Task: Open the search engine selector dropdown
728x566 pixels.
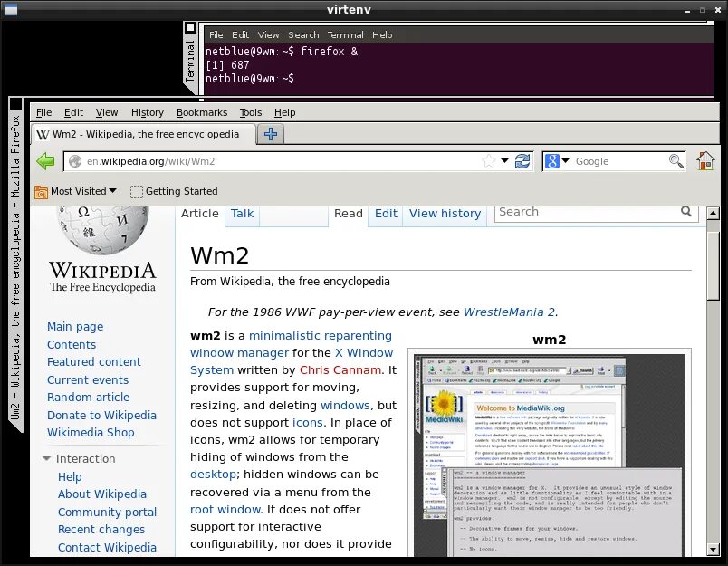Action: [565, 161]
